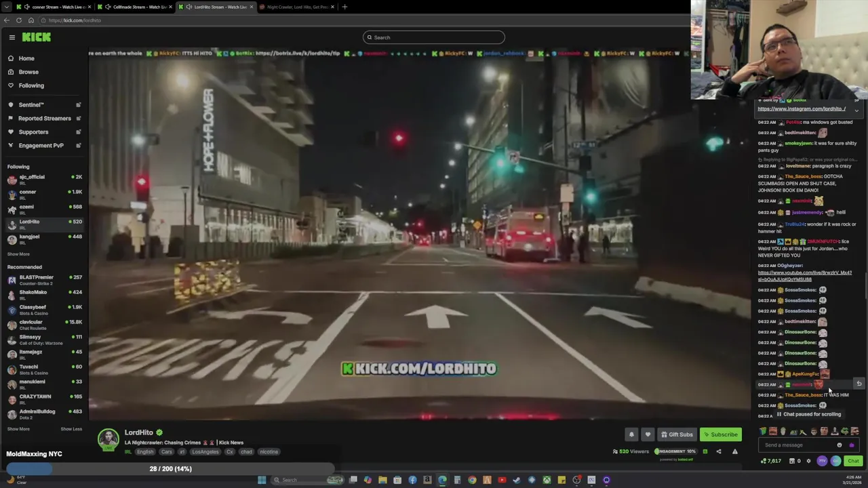Viewport: 868px width, 488px height.
Task: Toggle notification bell for LordHito
Action: (631, 434)
